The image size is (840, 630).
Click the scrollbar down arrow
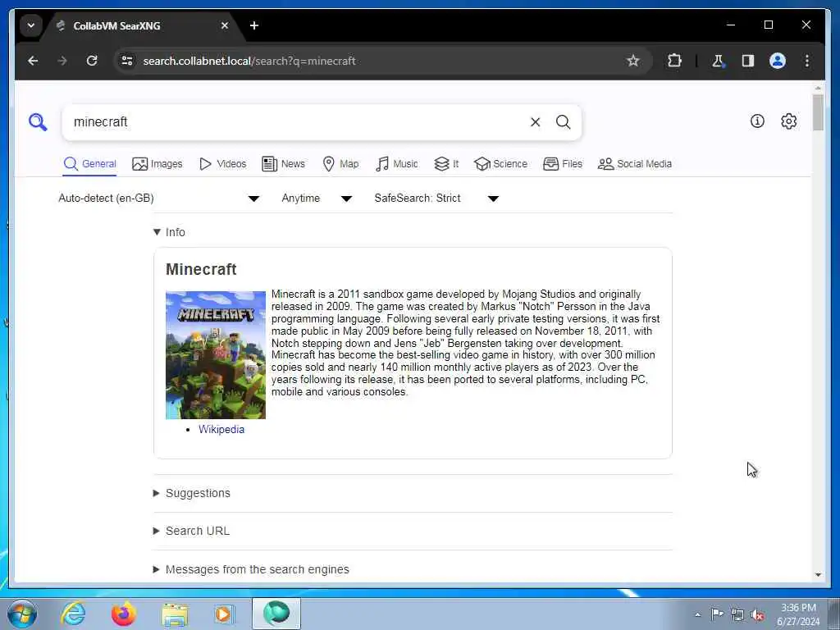818,575
